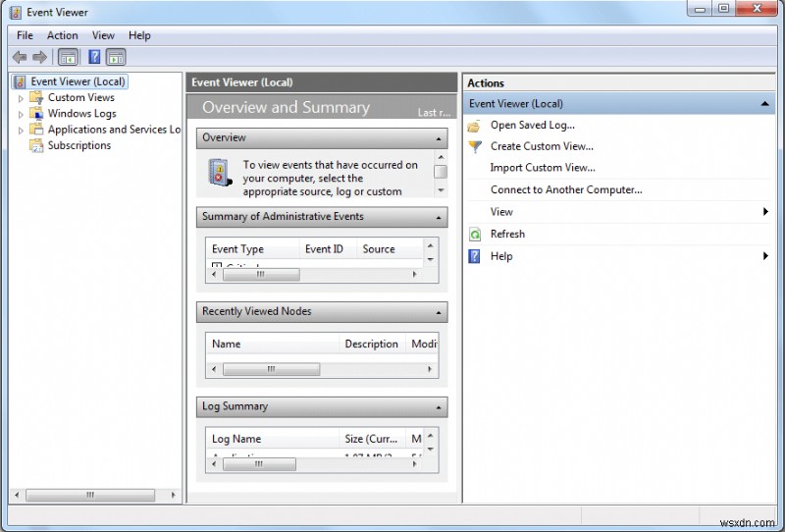Image resolution: width=785 pixels, height=532 pixels.
Task: Click Administrative Events list scroll up arrow
Action: (430, 245)
